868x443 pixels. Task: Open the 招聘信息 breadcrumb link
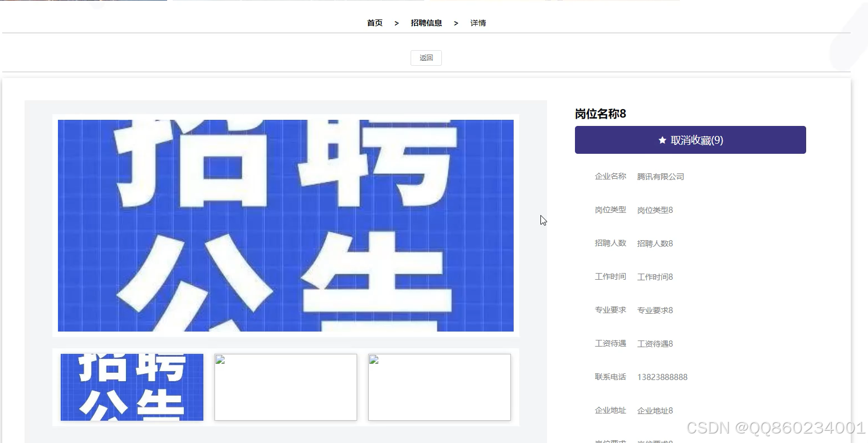coord(426,22)
